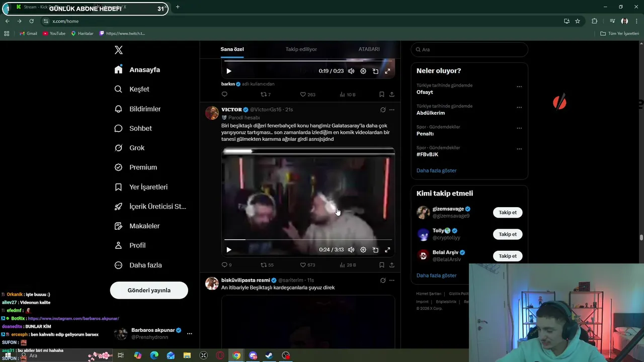Open a new Chrome tab
The height and width of the screenshot is (362, 644).
pyautogui.click(x=178, y=7)
